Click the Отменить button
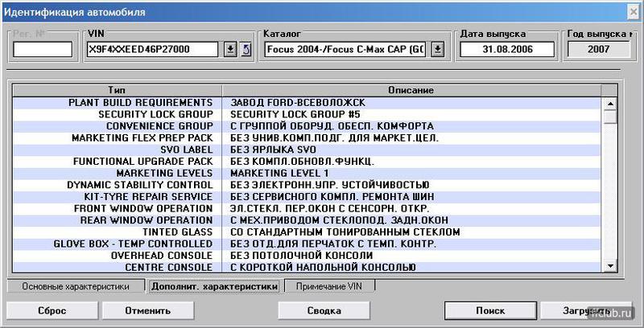 click(148, 310)
